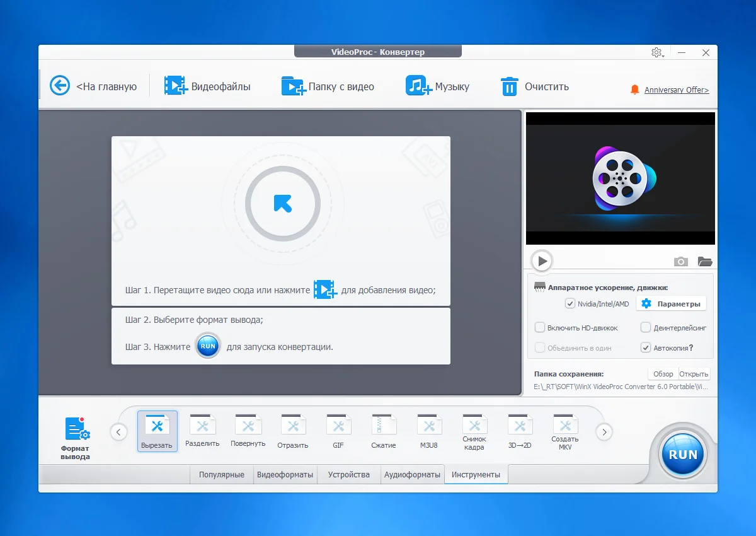The width and height of the screenshot is (756, 536).
Task: Open the output folder icon under preview
Action: click(x=704, y=261)
